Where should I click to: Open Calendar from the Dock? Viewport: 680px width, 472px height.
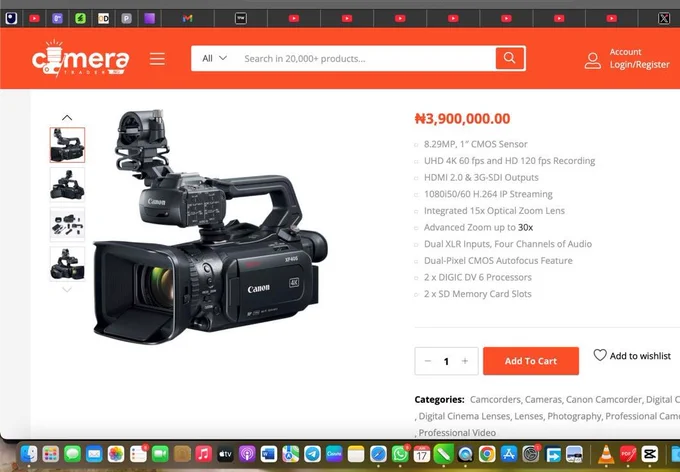pyautogui.click(x=422, y=454)
